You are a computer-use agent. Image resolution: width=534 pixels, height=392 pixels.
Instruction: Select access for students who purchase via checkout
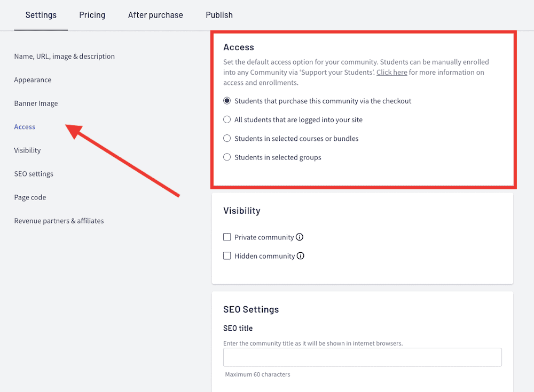click(x=226, y=100)
